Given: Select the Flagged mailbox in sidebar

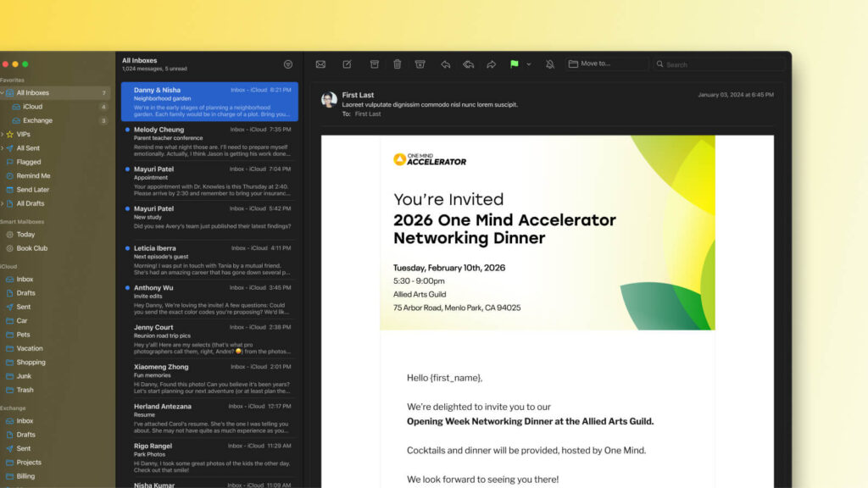Looking at the screenshot, I should [29, 162].
